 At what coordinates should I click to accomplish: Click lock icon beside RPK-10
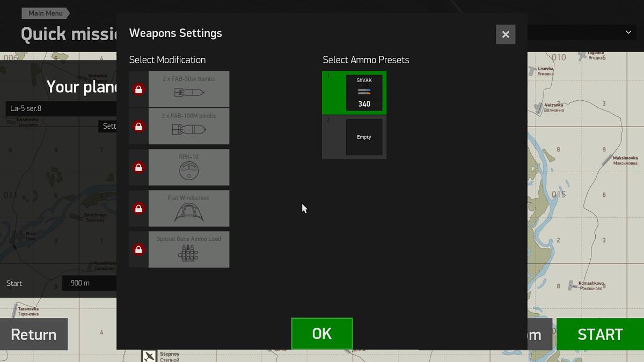(138, 168)
